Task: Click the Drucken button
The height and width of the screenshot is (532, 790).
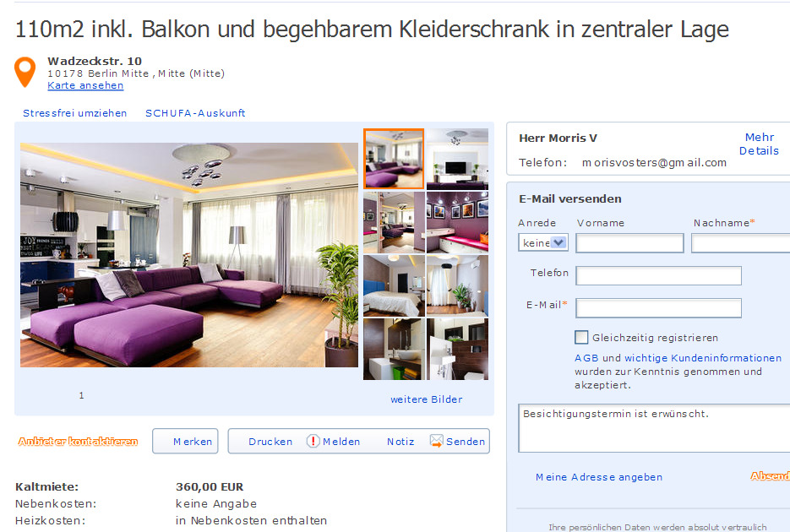Action: pos(270,442)
